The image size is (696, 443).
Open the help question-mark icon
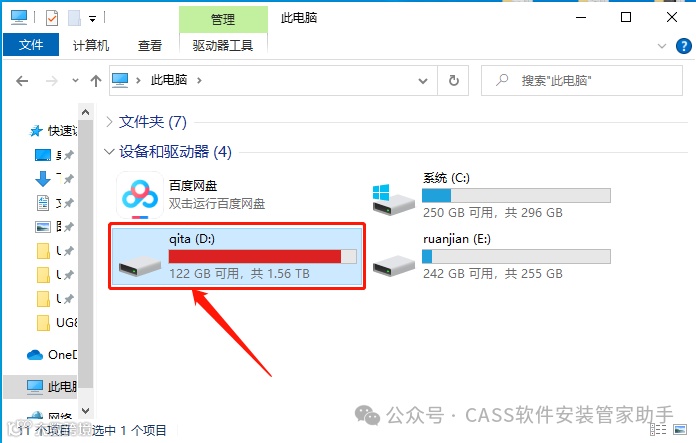pyautogui.click(x=684, y=46)
